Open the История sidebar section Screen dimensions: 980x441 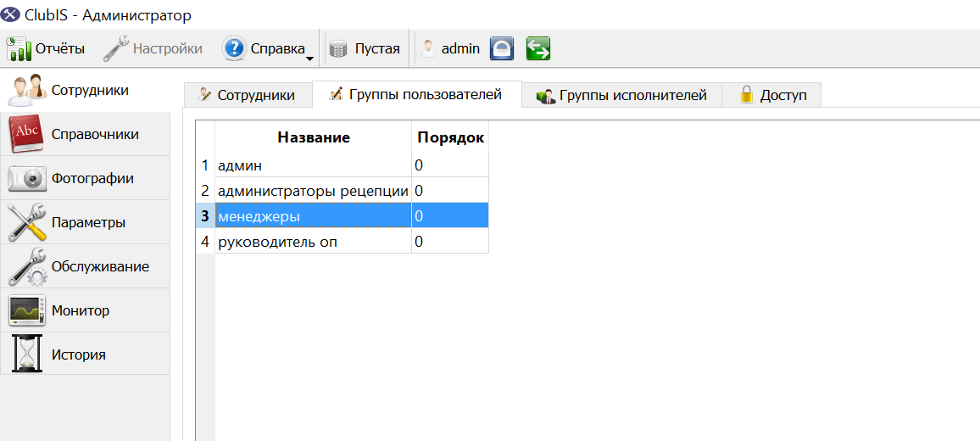pyautogui.click(x=85, y=354)
